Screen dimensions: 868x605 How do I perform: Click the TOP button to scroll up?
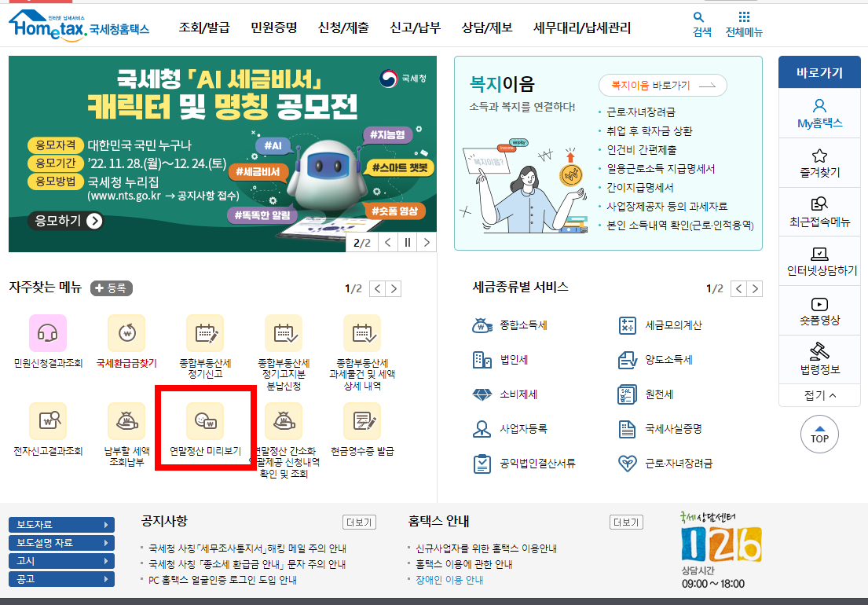[819, 434]
